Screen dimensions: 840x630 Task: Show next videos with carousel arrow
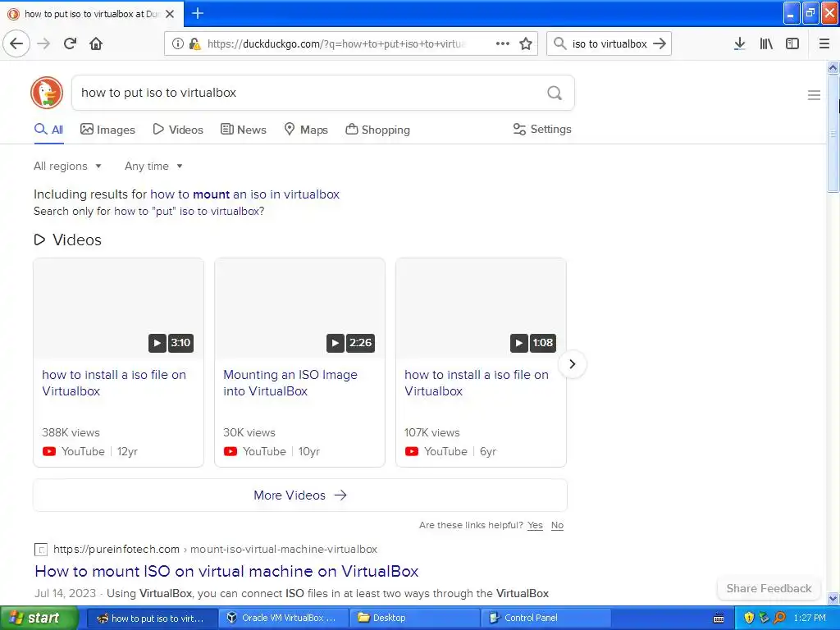572,363
